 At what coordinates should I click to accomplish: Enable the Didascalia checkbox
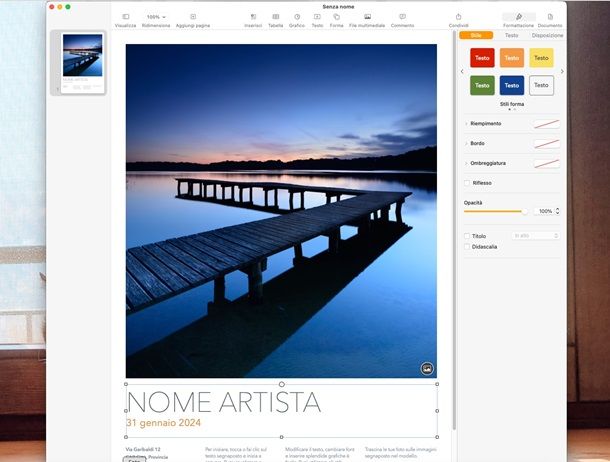coord(467,247)
